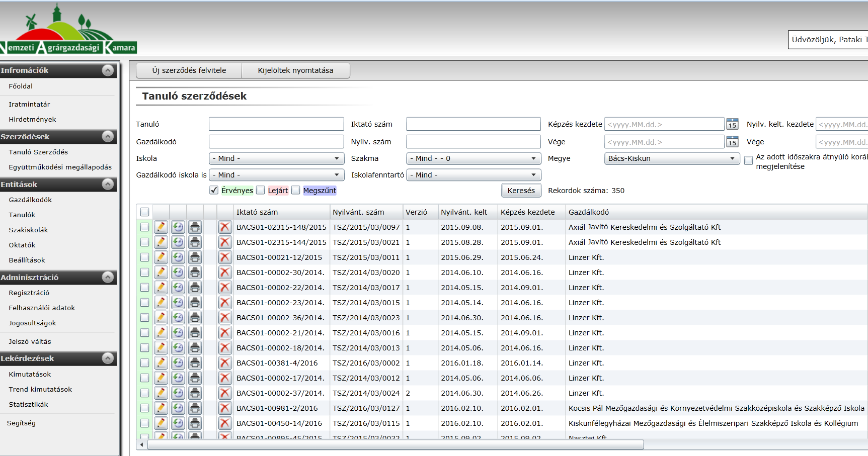The width and height of the screenshot is (868, 456).
Task: Delete contract BACS01-02315-144/2015
Action: click(x=225, y=242)
